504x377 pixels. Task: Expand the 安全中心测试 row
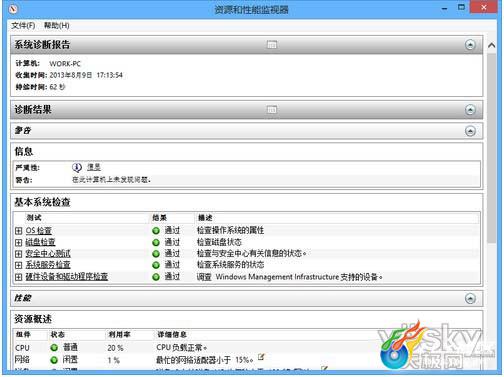(x=19, y=254)
